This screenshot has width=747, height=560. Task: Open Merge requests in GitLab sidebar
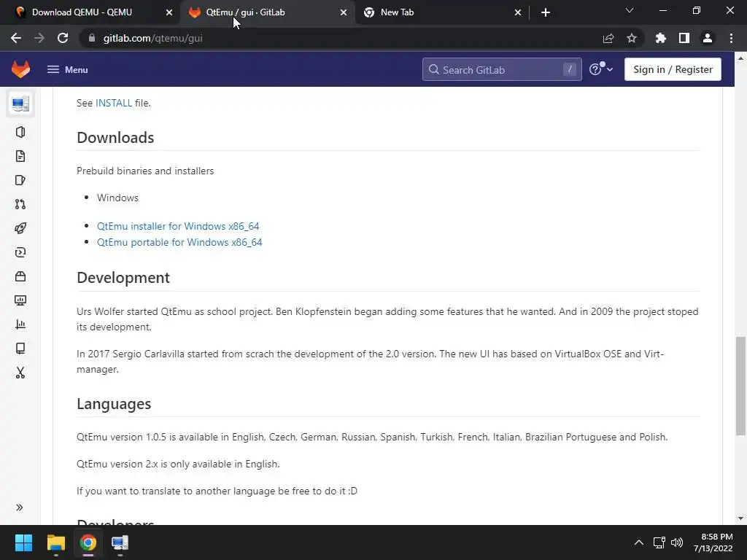pyautogui.click(x=20, y=204)
